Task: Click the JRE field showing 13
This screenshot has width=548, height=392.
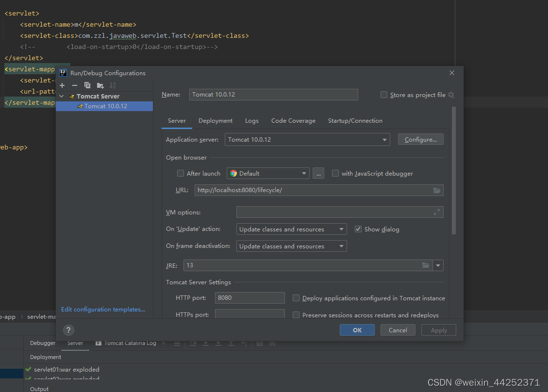Action: pyautogui.click(x=308, y=265)
